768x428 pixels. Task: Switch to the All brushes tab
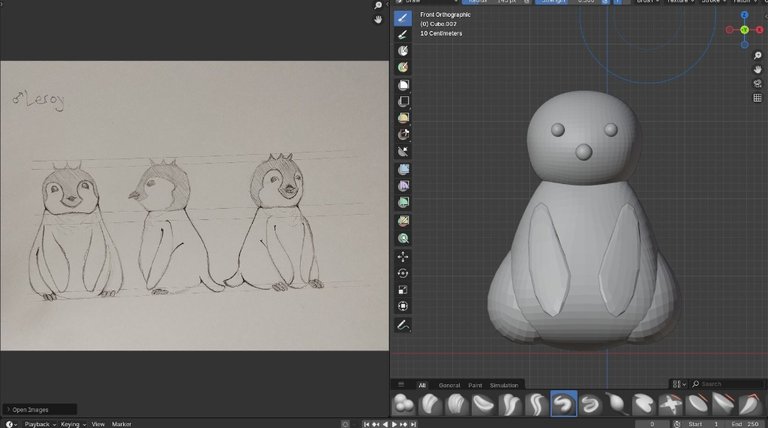(x=422, y=385)
